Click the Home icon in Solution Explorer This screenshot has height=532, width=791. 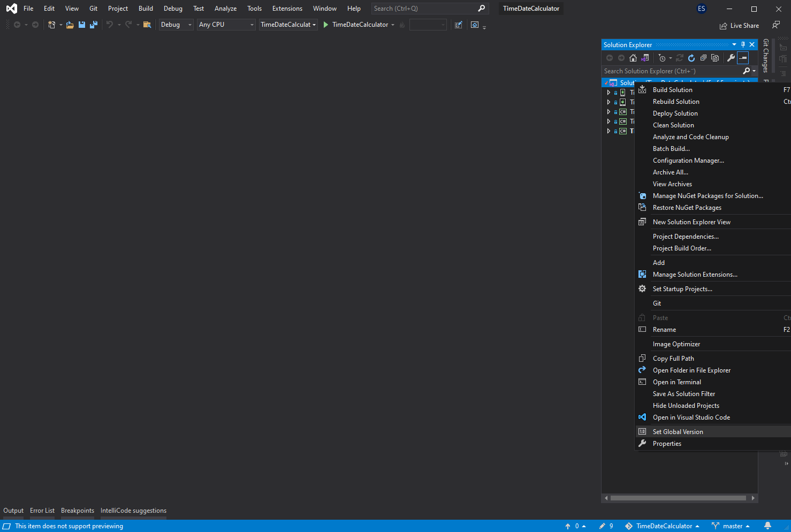[x=633, y=58]
